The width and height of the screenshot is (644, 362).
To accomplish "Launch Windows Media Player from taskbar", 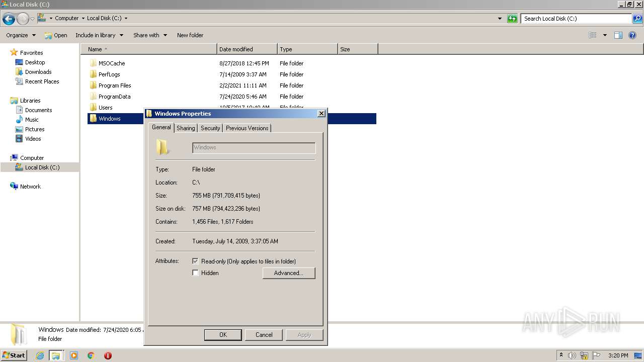I will pyautogui.click(x=74, y=355).
